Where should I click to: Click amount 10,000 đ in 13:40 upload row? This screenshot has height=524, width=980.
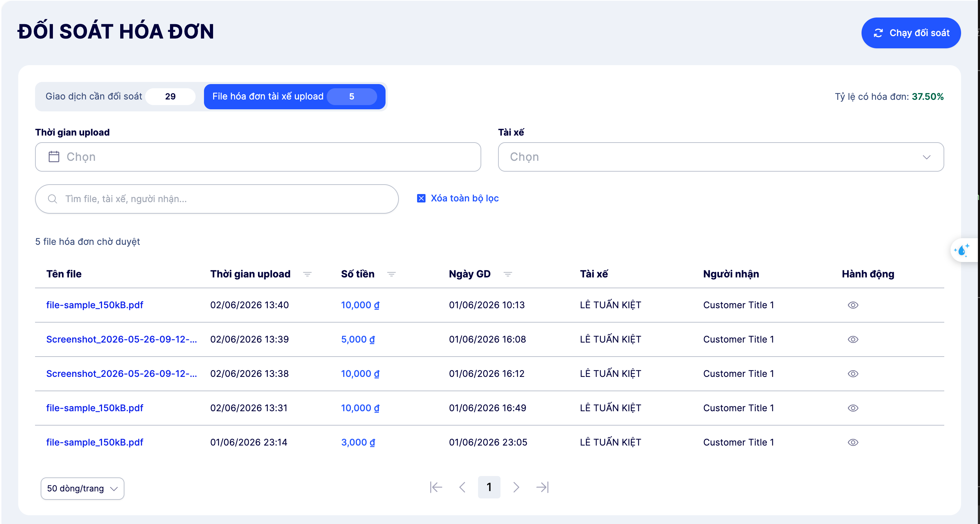point(360,305)
